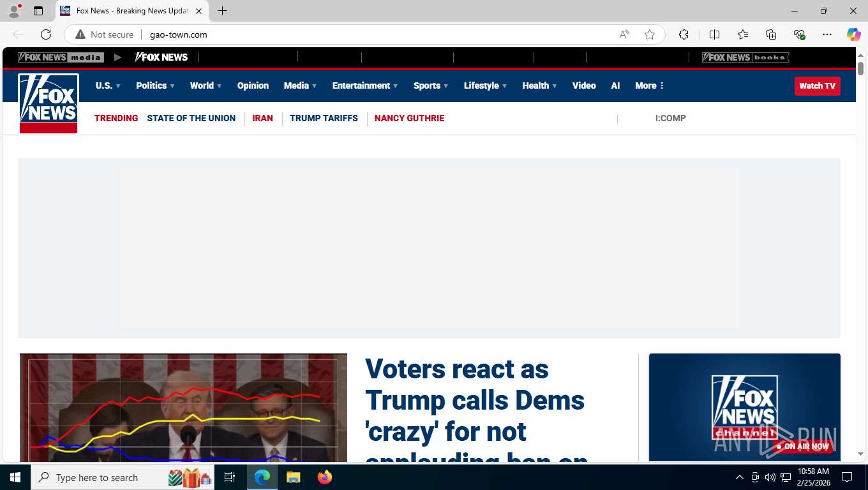
Task: Open the Edge profile icon
Action: coord(14,11)
